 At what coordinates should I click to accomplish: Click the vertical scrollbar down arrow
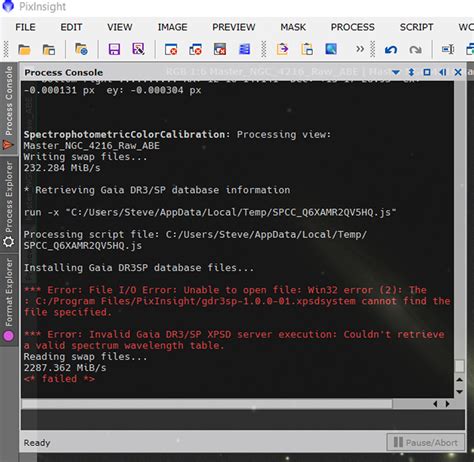(x=459, y=392)
